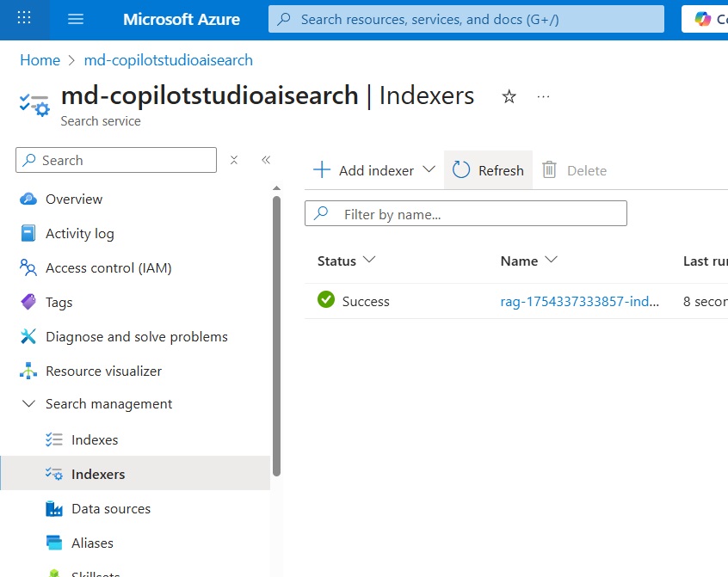Sort by the Name column chevron
The height and width of the screenshot is (577, 728).
[551, 260]
